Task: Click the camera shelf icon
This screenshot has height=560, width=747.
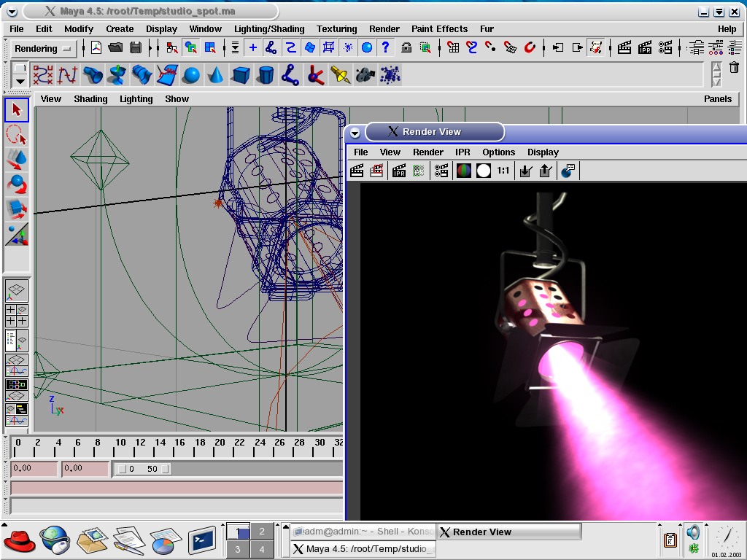Action: coord(365,75)
